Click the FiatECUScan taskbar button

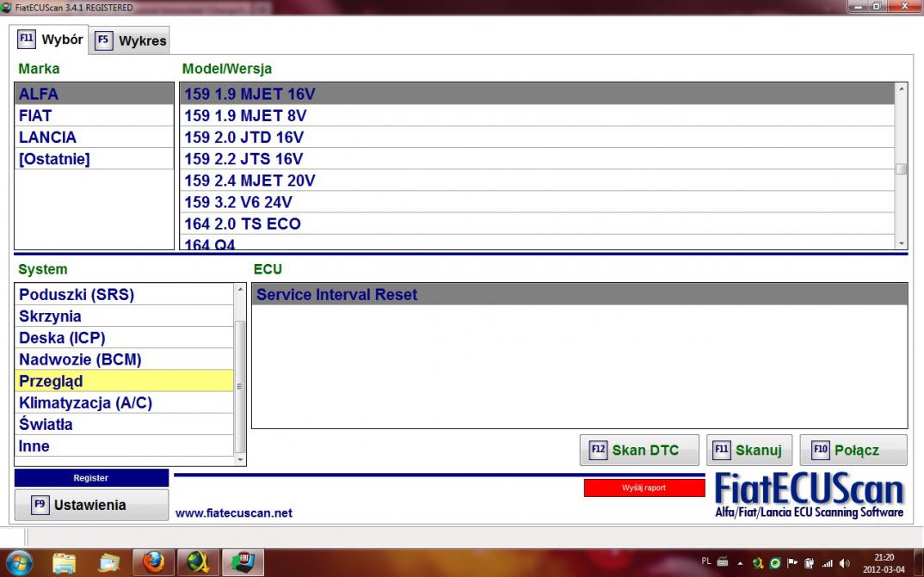pyautogui.click(x=243, y=562)
